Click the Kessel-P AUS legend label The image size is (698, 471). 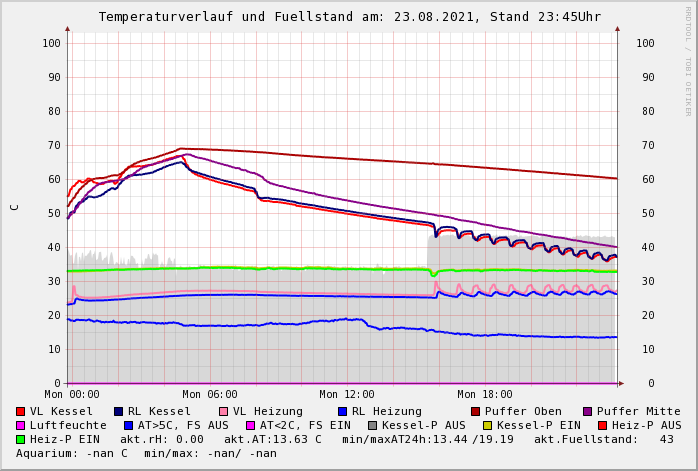(424, 426)
